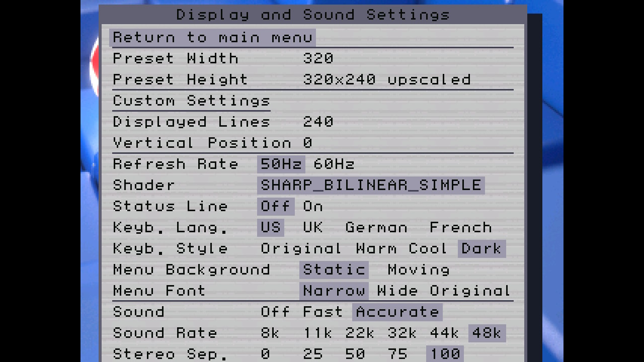Viewport: 644px width, 362px height.
Task: Set Sound Rate to 11k
Action: pos(318,333)
